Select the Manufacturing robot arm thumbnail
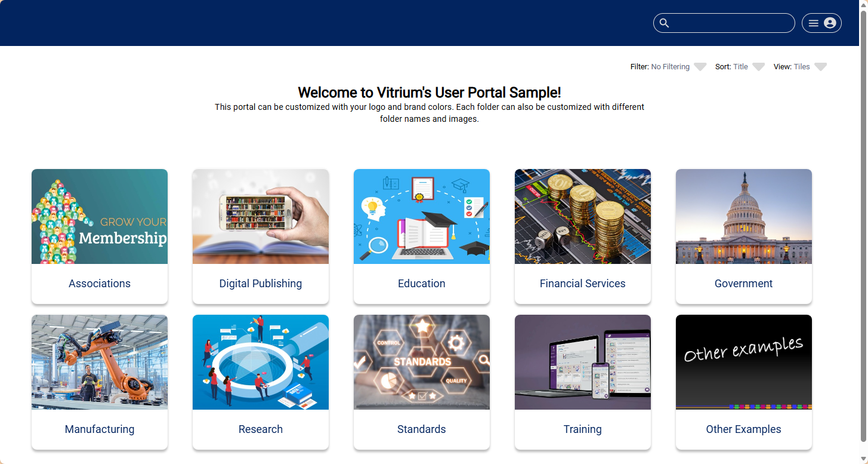This screenshot has width=868, height=464. click(x=99, y=362)
